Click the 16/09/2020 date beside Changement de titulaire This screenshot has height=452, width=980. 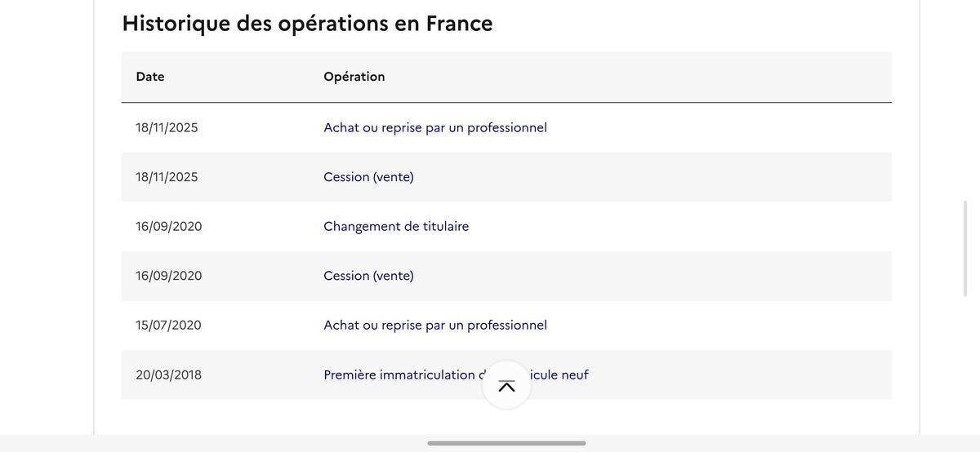click(168, 227)
